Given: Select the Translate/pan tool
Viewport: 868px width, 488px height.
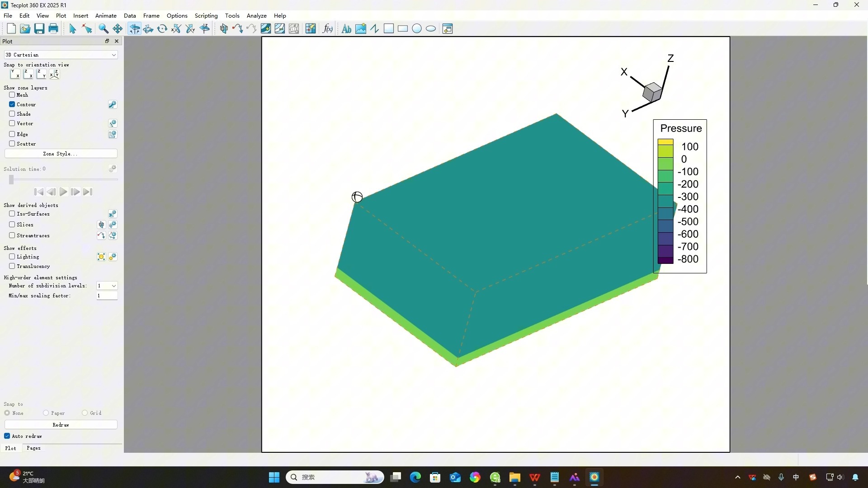Looking at the screenshot, I should pyautogui.click(x=118, y=29).
